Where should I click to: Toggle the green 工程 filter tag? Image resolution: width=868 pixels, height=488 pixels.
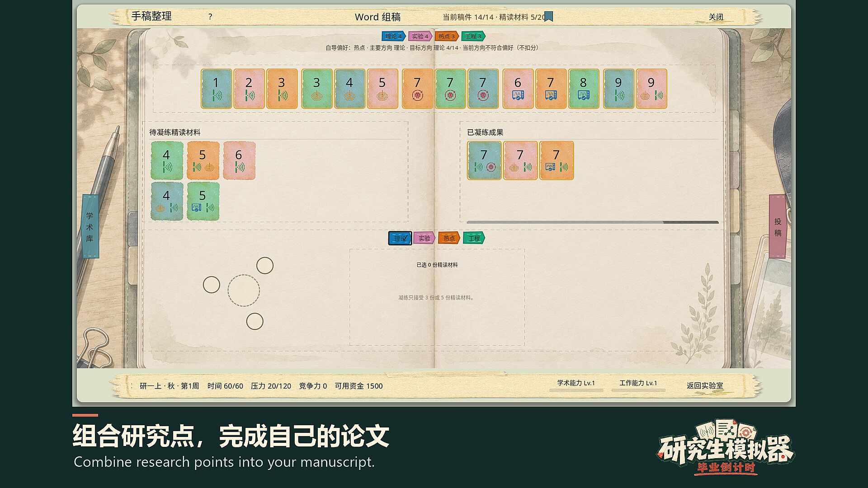pos(474,238)
